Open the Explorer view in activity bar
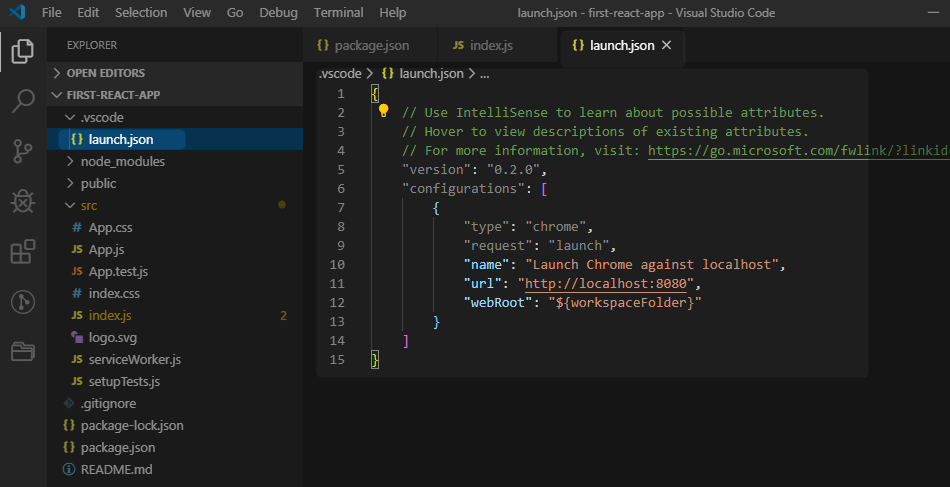 pos(23,51)
